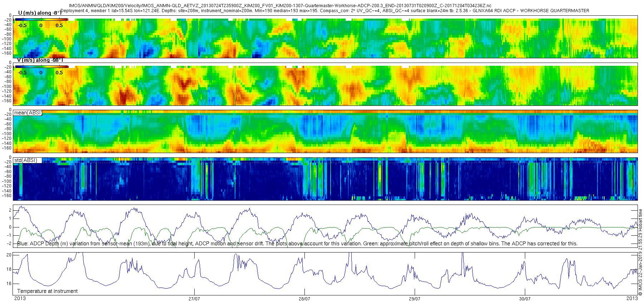Click the IMOS file path title line
Screen dimensions: 644x304
[x=280, y=6]
